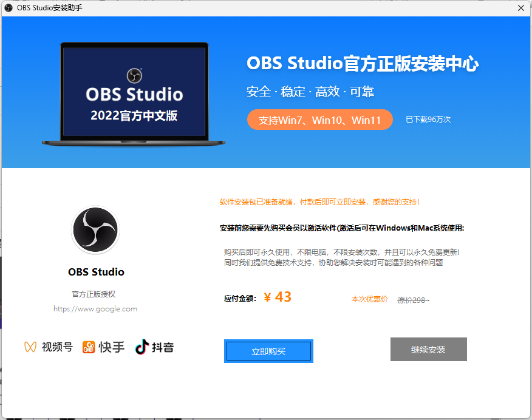This screenshot has width=532, height=420.
Task: Click the 官方正版授权 label
Action: [x=94, y=294]
